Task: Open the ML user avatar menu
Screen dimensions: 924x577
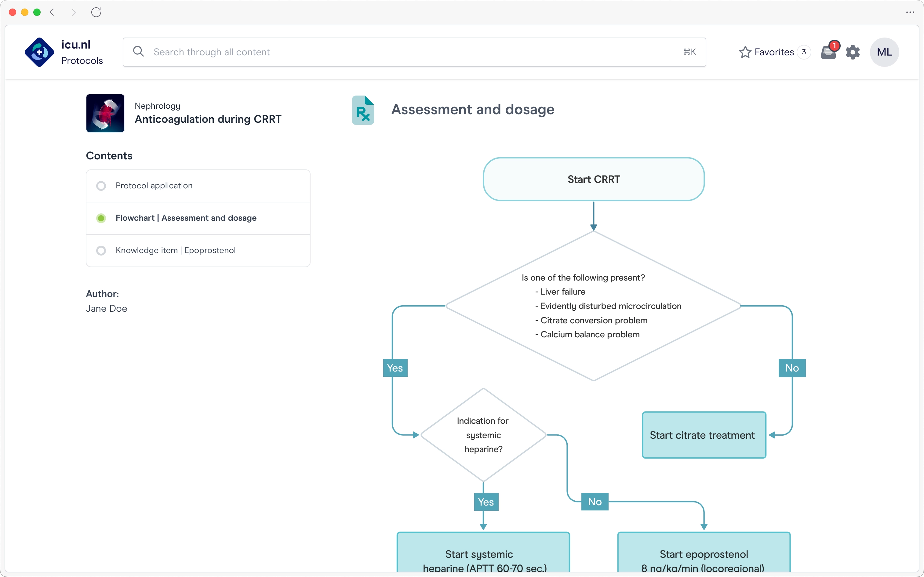Action: click(x=884, y=52)
